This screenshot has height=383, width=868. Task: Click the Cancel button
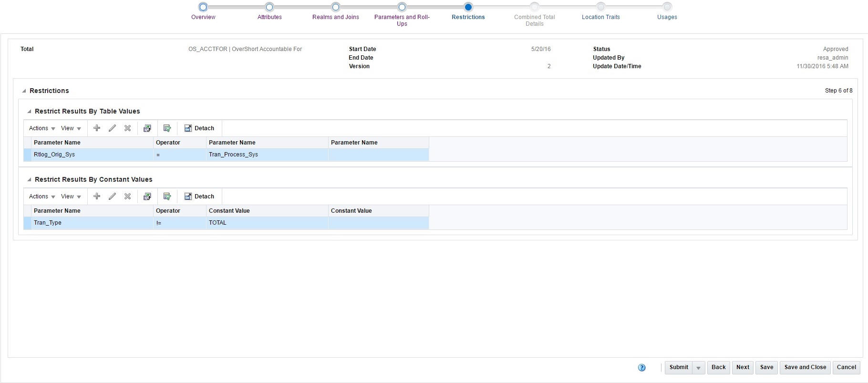(847, 367)
